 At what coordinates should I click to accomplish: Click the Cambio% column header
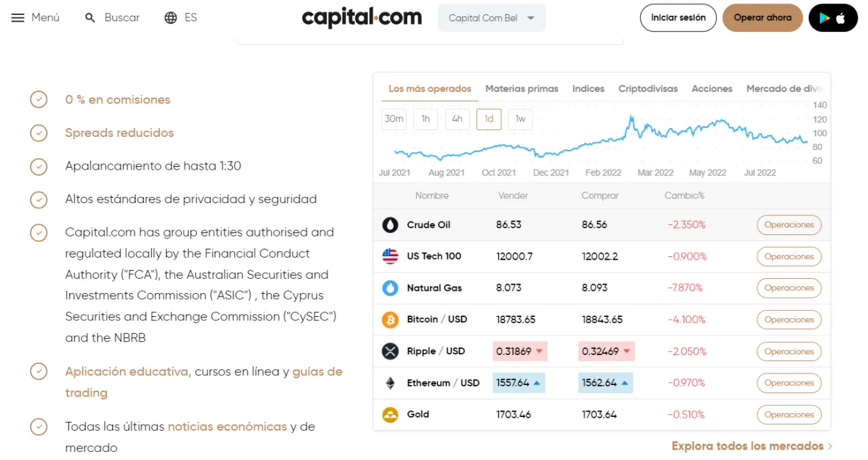click(684, 196)
